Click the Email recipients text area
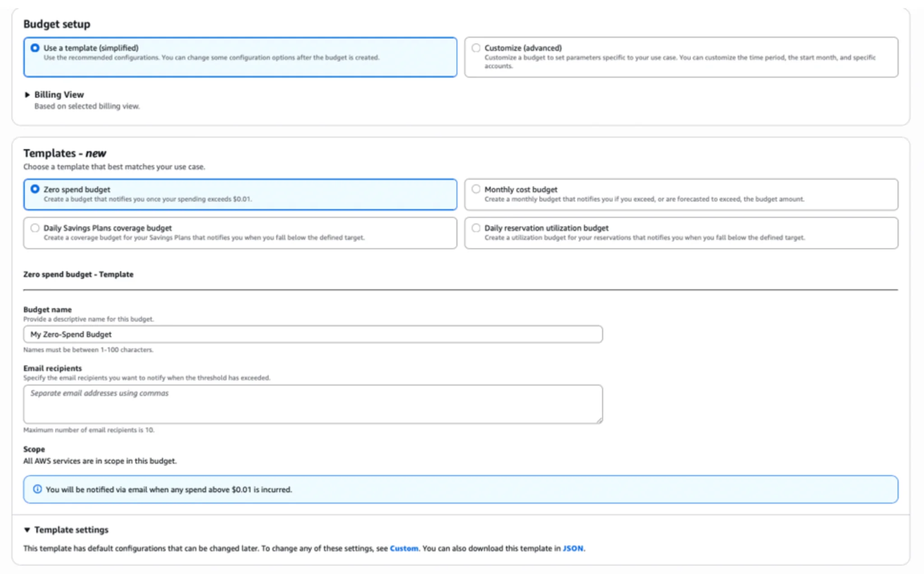Image resolution: width=924 pixels, height=574 pixels. [312, 404]
